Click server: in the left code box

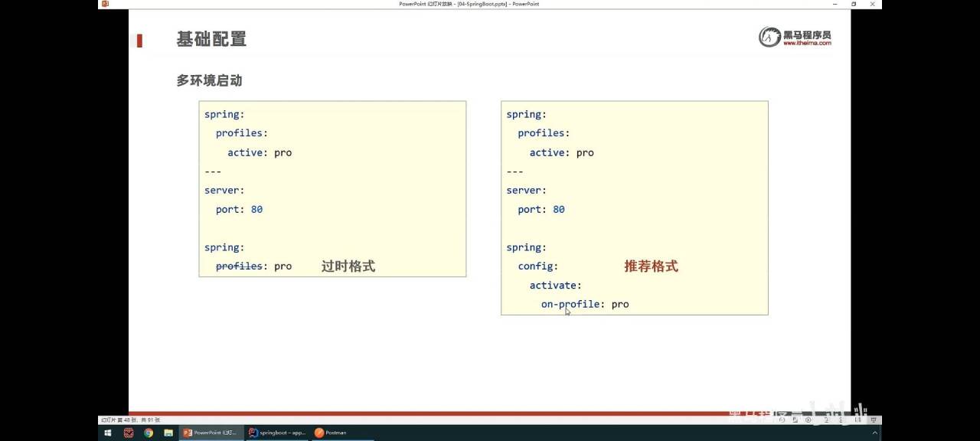pyautogui.click(x=224, y=190)
